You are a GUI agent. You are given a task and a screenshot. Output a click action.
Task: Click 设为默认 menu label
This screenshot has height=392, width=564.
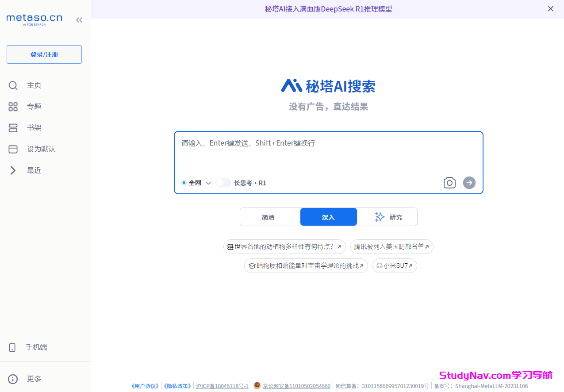tap(41, 149)
